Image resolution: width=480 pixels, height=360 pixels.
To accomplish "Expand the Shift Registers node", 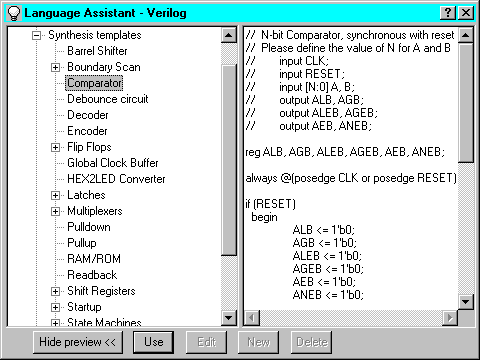I will [x=55, y=291].
